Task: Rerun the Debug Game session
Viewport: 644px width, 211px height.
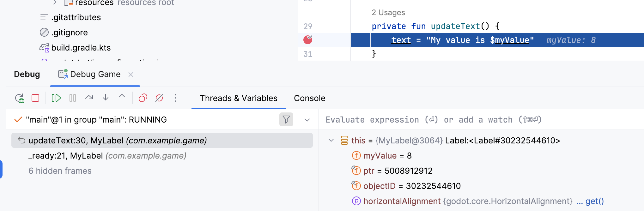Action: (x=20, y=98)
